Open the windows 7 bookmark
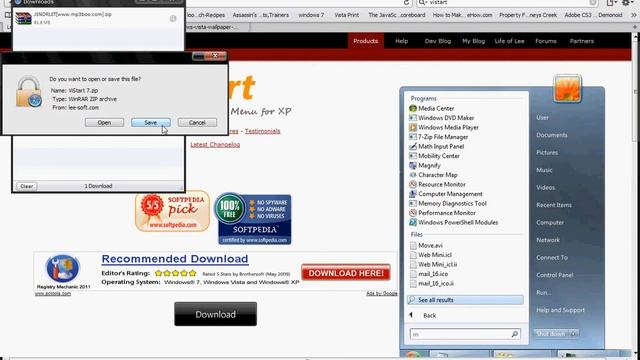 tap(311, 15)
